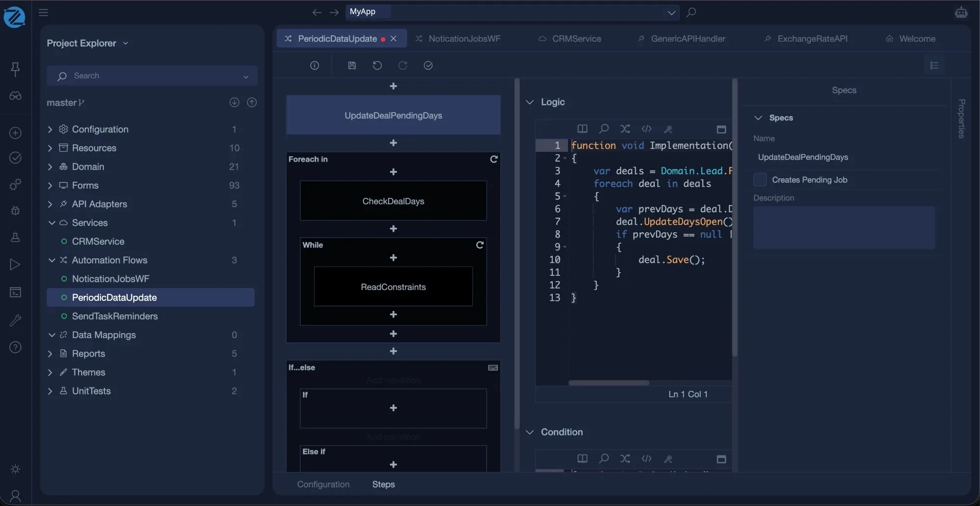Collapse the Services tree node
The width and height of the screenshot is (980, 506).
coord(51,223)
